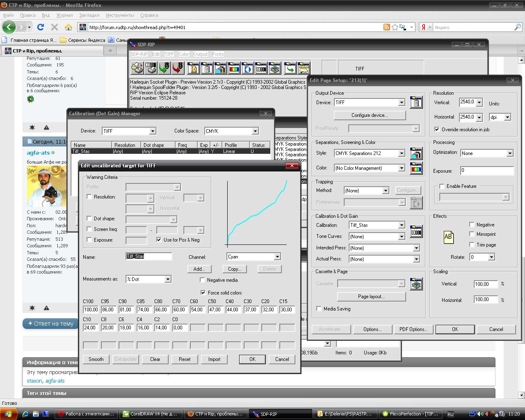Enable the Resolution warning criteria checkbox
The height and width of the screenshot is (420, 525).
point(89,197)
